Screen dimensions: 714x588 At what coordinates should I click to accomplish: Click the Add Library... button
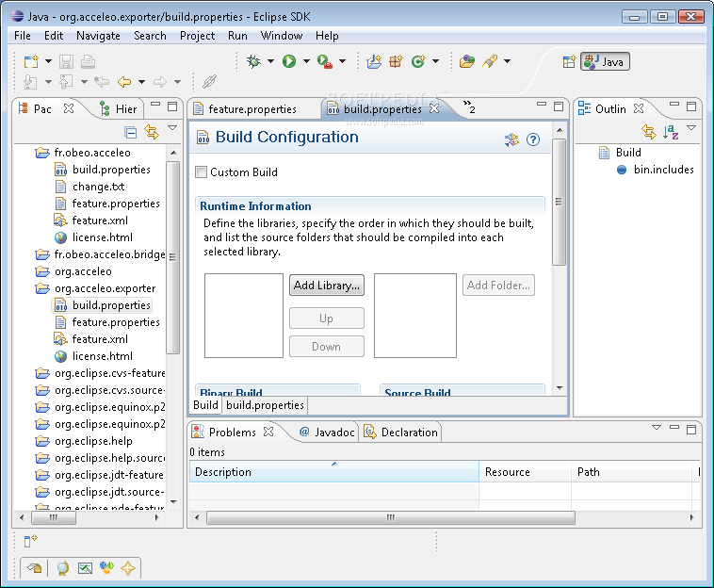click(327, 286)
